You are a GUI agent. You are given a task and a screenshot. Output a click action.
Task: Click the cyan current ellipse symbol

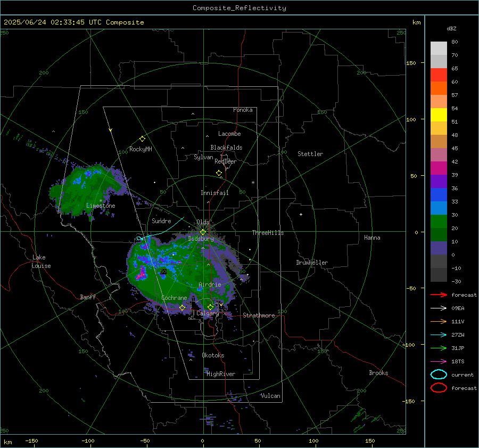click(x=439, y=374)
